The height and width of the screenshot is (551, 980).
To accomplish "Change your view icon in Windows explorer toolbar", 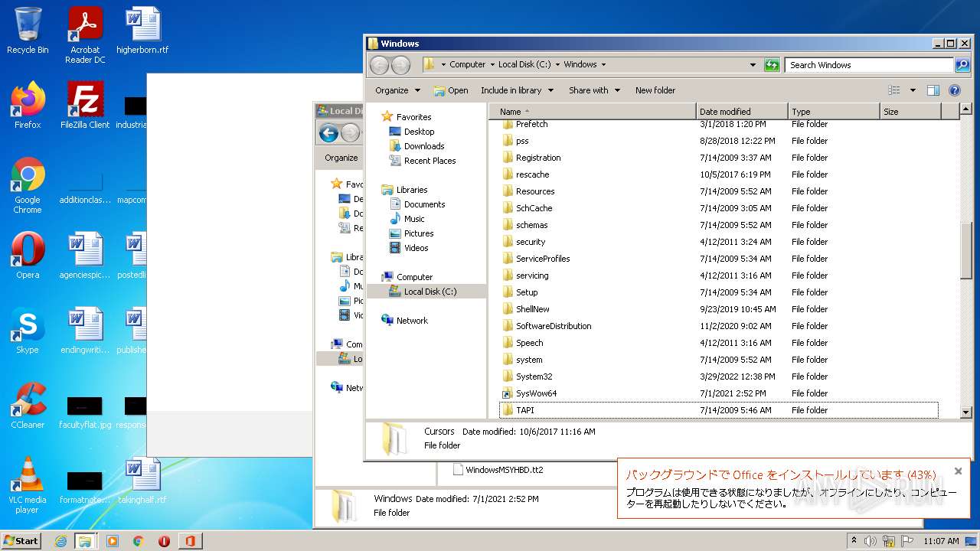I will point(893,90).
